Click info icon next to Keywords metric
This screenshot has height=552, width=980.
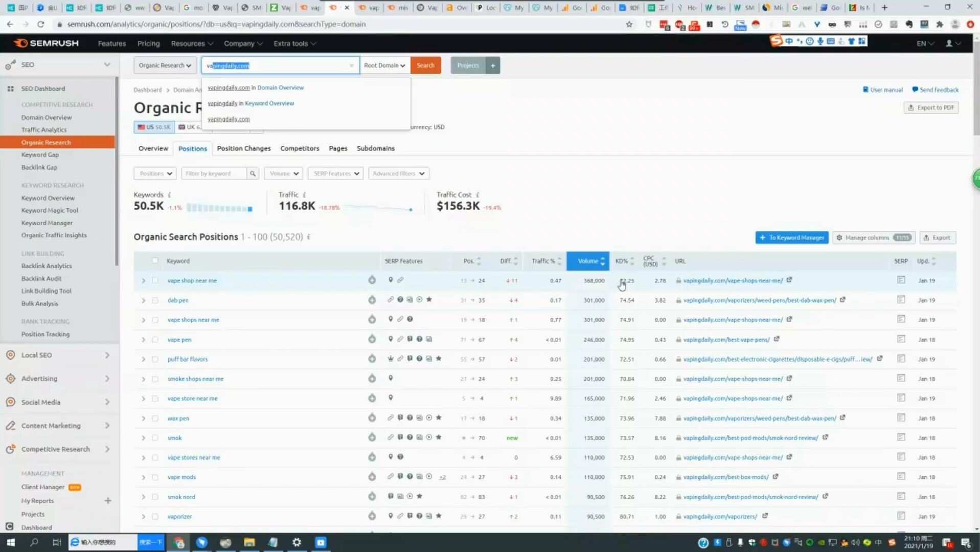pos(169,195)
